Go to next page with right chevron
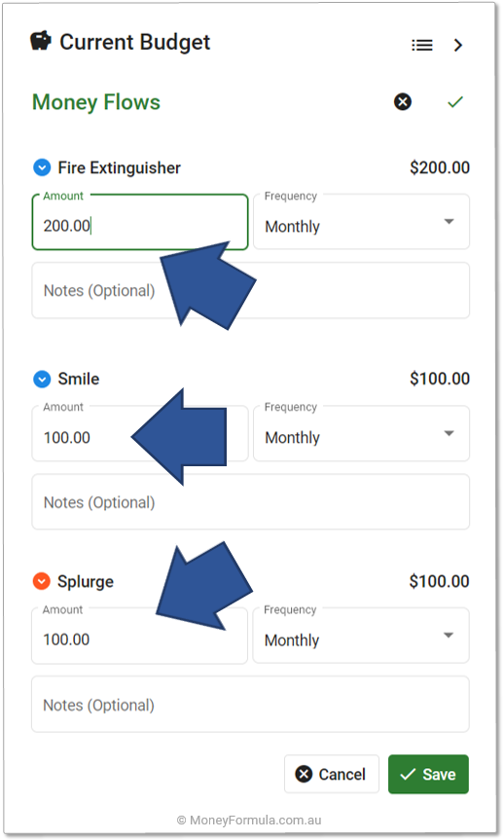504x840 pixels. [457, 46]
